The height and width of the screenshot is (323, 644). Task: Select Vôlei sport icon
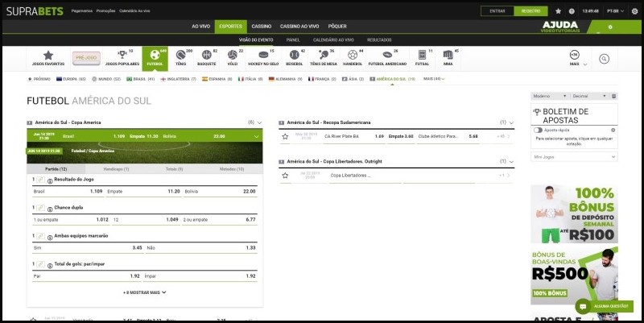233,55
